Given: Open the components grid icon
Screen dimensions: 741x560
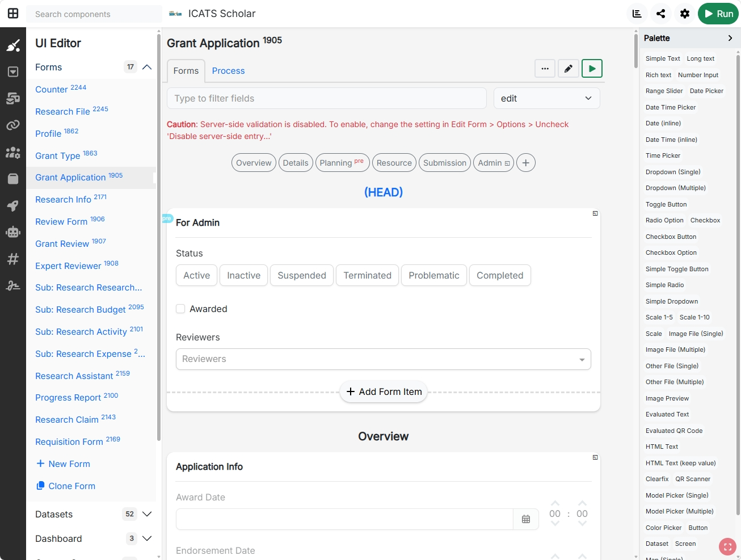Looking at the screenshot, I should click(13, 14).
